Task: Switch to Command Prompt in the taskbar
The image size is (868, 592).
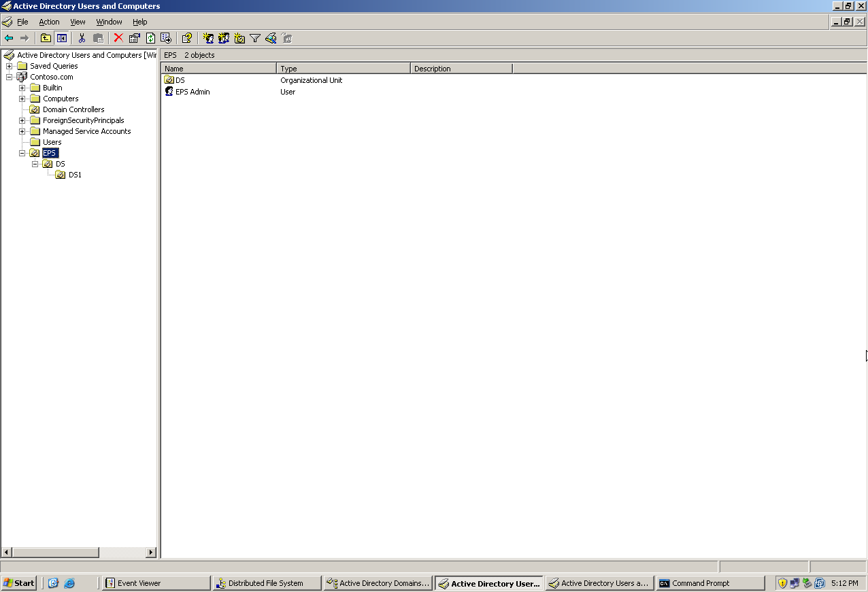Action: [710, 583]
